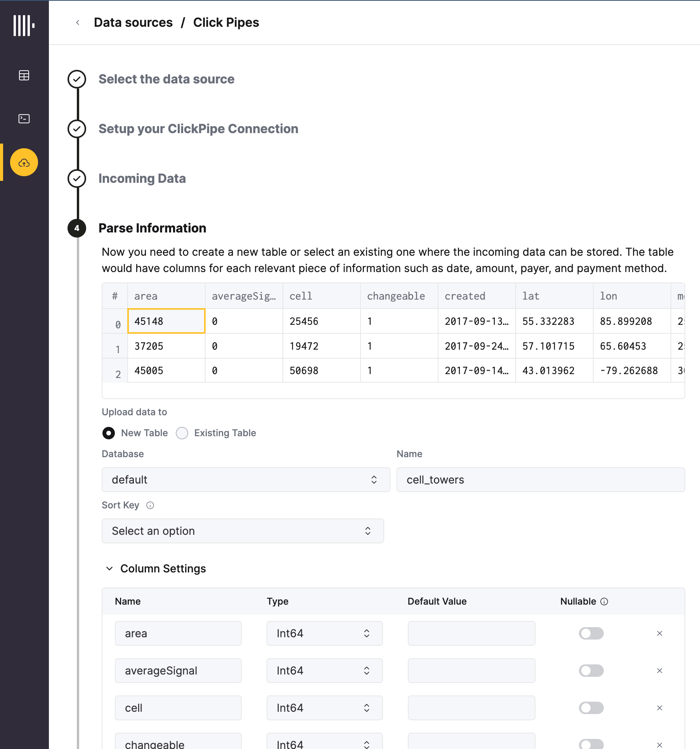Click the Nullable info icon
The height and width of the screenshot is (749, 700).
(x=604, y=602)
